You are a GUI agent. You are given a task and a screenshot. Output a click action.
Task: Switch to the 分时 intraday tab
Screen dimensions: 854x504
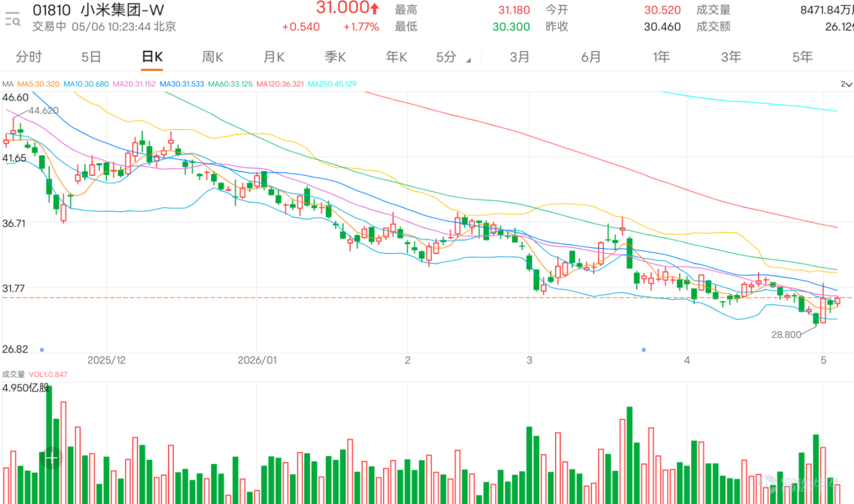coord(29,57)
